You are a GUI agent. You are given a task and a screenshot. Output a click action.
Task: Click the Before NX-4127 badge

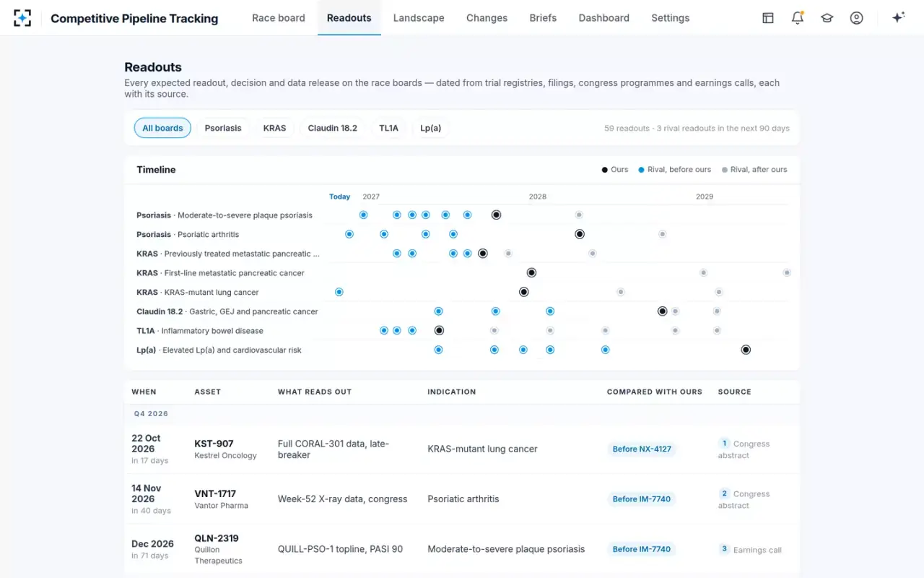coord(642,449)
